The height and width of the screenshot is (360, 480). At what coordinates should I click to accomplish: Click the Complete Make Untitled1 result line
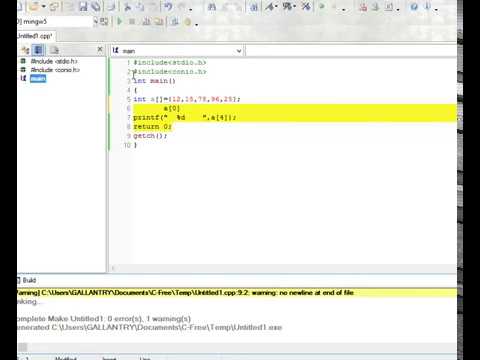104,319
